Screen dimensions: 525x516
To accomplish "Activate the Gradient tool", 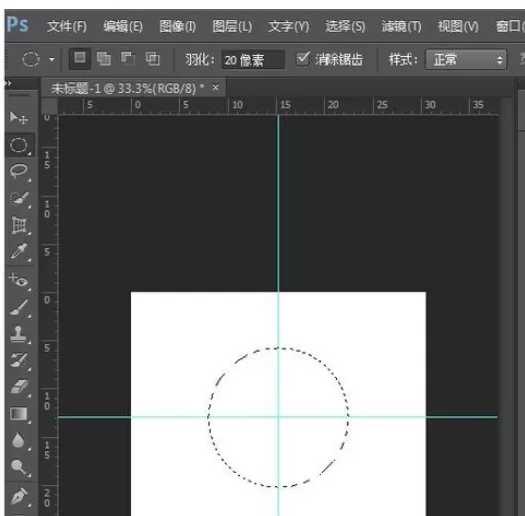I will 18,414.
